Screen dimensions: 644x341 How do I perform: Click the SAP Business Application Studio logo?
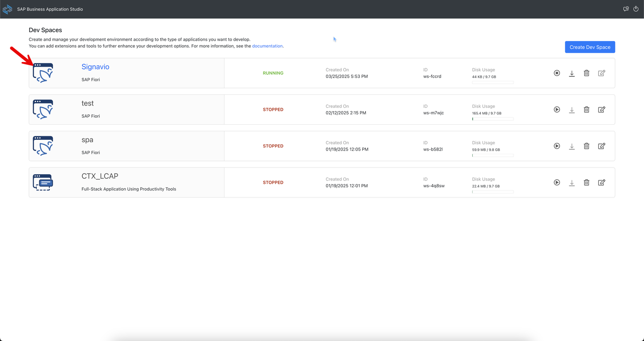coord(7,9)
